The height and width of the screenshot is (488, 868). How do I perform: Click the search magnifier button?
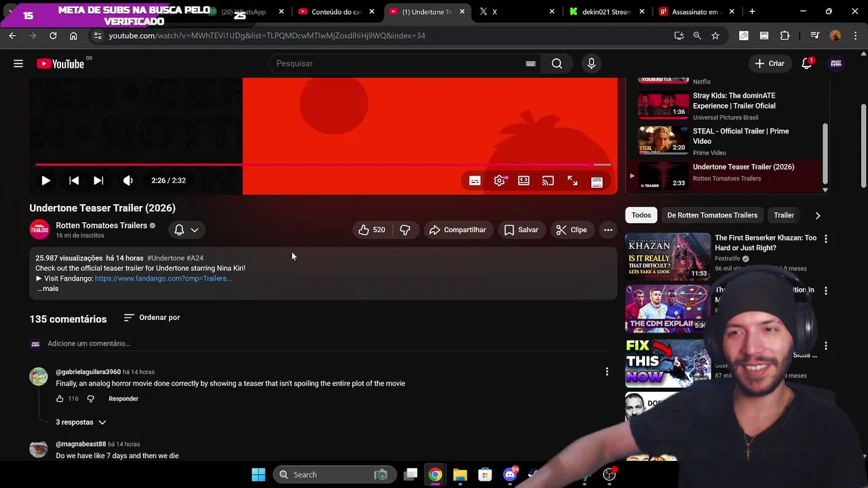click(x=557, y=64)
